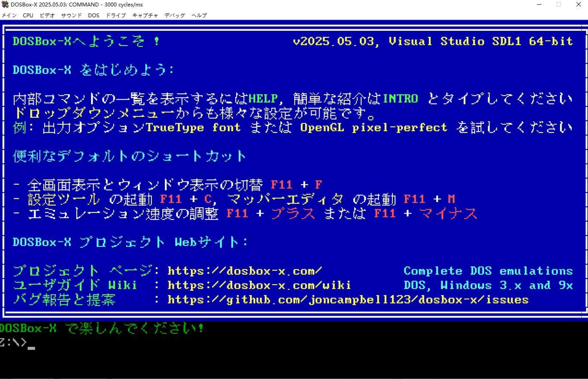Click the DOSBox-X をはじめよう heading
This screenshot has width=588, height=379.
[x=93, y=70]
